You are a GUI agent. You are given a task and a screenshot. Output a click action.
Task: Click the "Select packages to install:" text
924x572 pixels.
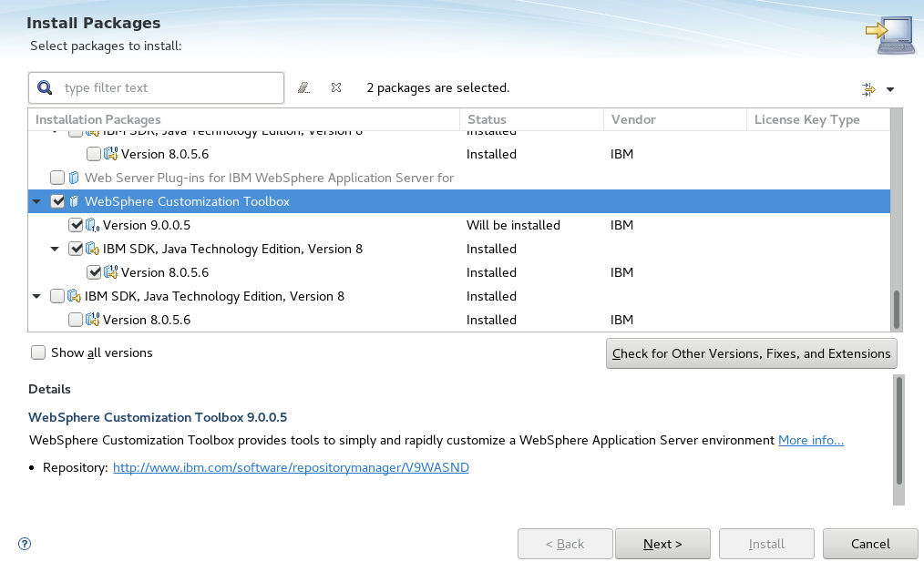[106, 46]
